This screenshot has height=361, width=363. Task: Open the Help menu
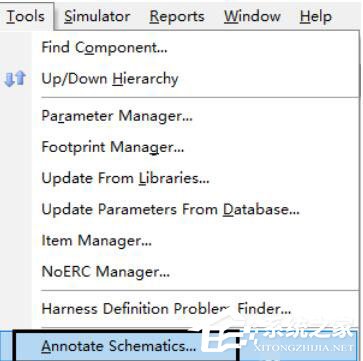tap(316, 16)
